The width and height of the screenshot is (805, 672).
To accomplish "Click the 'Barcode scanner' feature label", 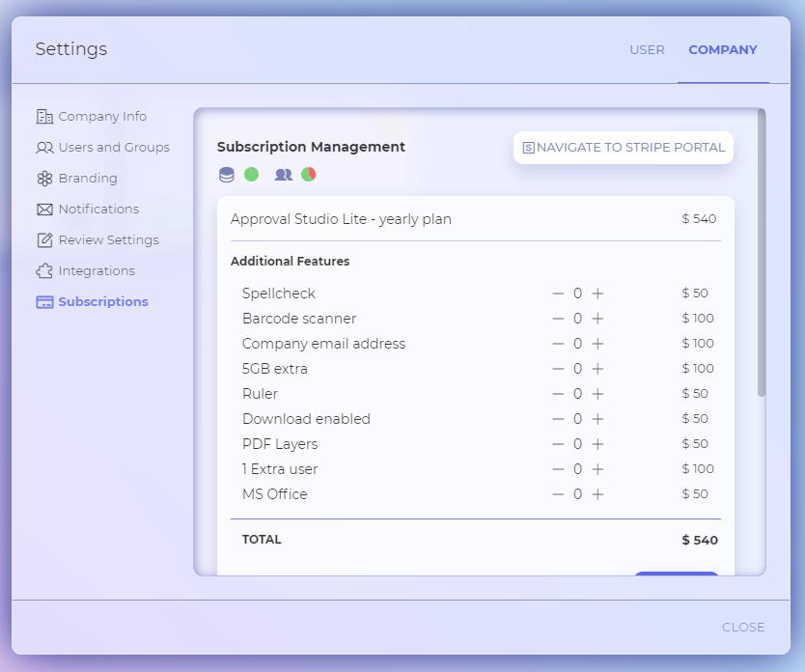I will coord(299,319).
